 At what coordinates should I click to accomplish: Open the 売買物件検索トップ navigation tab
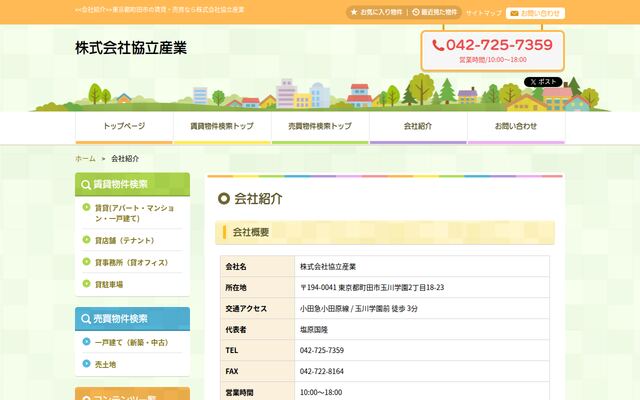[320, 127]
